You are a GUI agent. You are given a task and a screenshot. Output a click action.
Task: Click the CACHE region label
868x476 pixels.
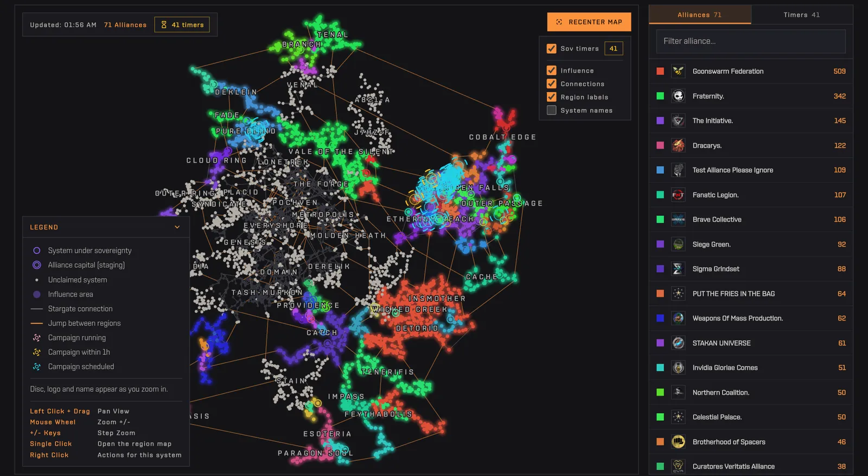click(482, 276)
